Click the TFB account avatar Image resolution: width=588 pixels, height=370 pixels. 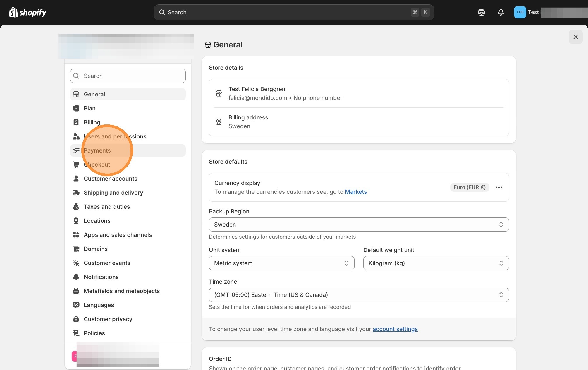point(520,12)
